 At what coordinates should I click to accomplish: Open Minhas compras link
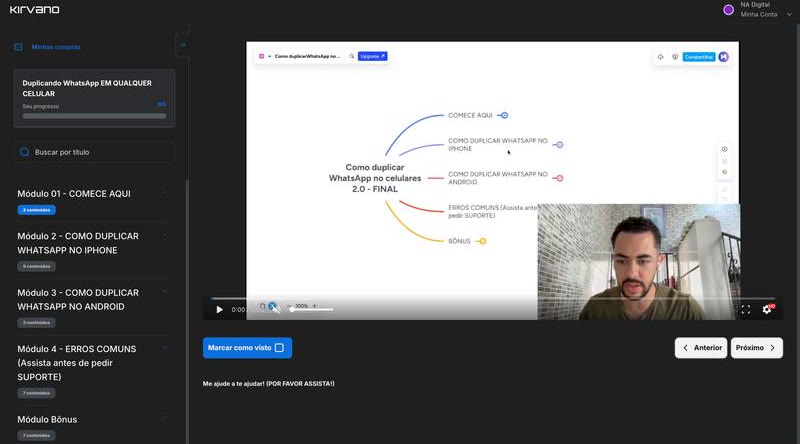click(x=56, y=47)
